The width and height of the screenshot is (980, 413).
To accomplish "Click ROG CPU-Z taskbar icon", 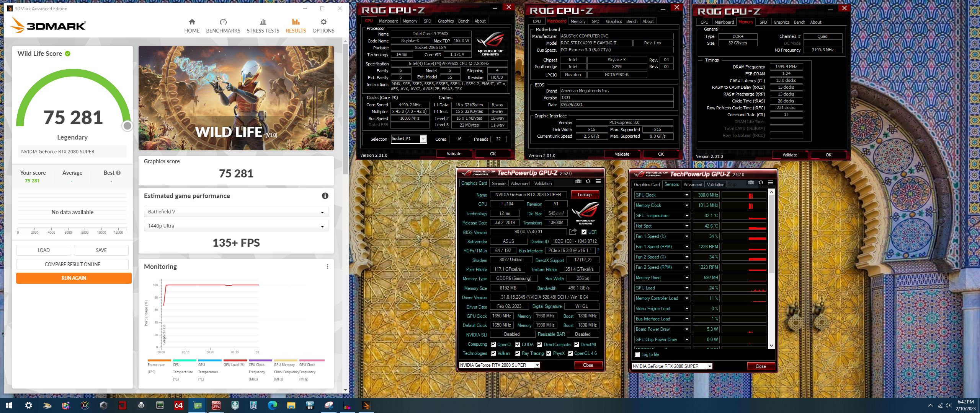I will [x=216, y=405].
